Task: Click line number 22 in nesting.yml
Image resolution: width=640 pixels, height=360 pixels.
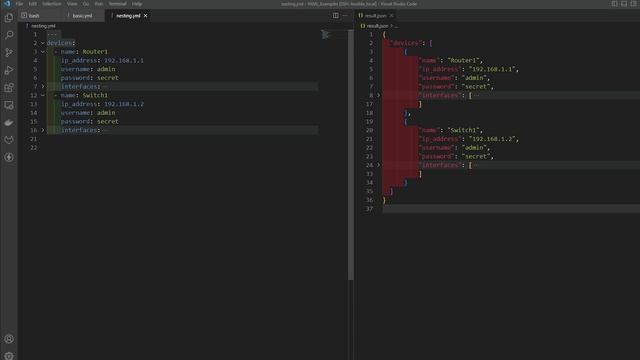Action: point(33,148)
